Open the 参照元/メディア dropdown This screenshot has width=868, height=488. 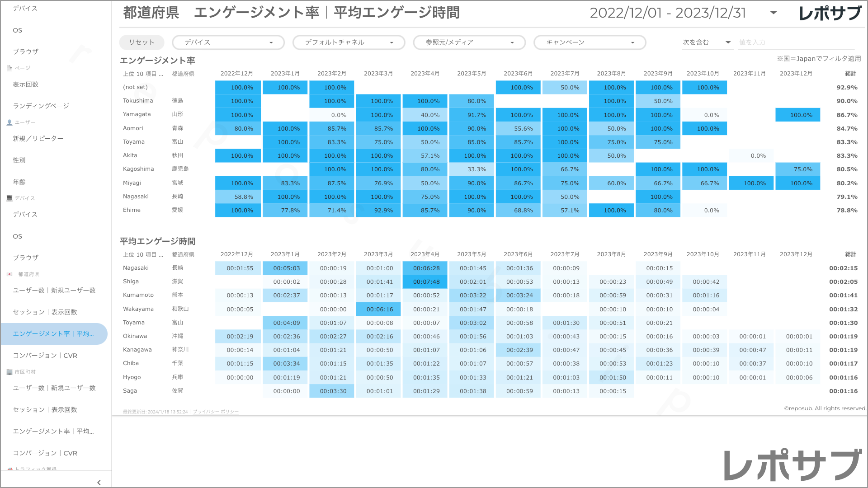[469, 42]
